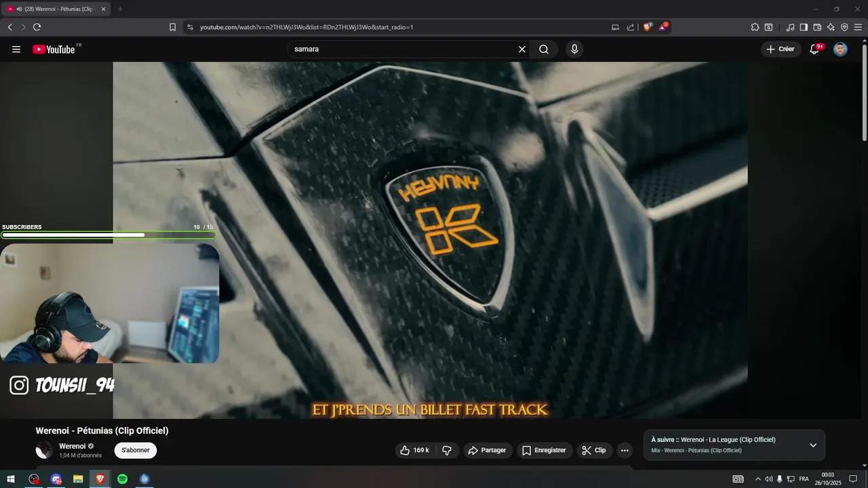Open Leo AI sparkle icon
Image resolution: width=868 pixels, height=488 pixels.
(x=831, y=27)
